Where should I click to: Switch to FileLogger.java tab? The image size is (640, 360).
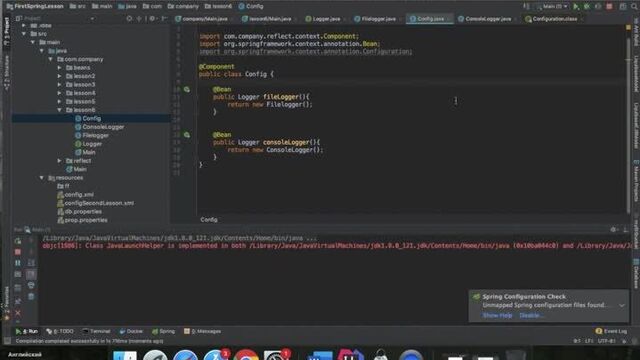(378, 19)
